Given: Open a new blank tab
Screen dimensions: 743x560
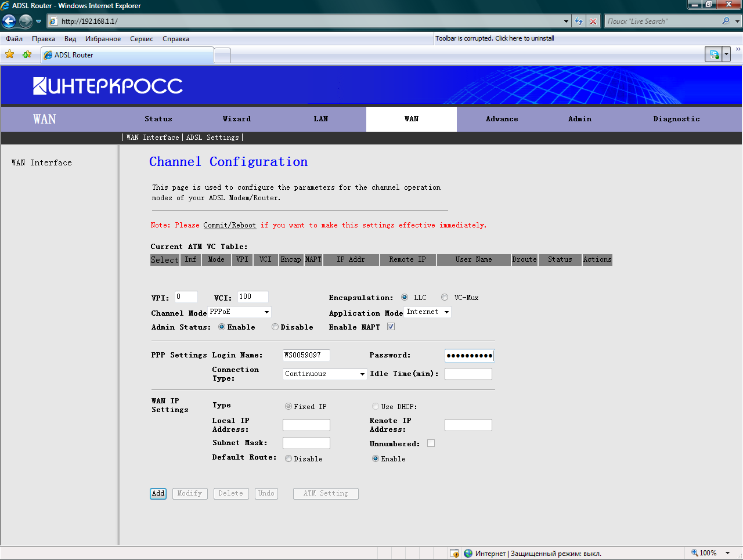Looking at the screenshot, I should 222,55.
